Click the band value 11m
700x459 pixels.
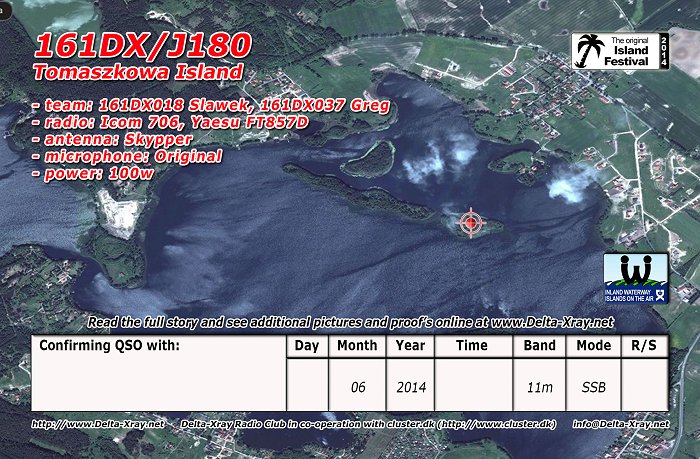click(x=540, y=387)
